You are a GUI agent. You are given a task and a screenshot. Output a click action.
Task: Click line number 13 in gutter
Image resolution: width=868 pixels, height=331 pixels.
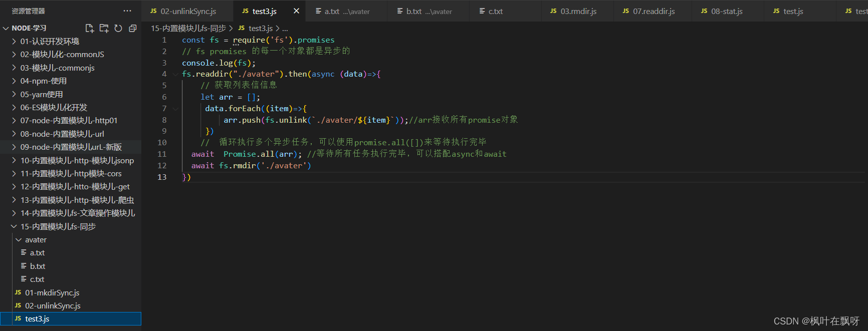pos(162,177)
